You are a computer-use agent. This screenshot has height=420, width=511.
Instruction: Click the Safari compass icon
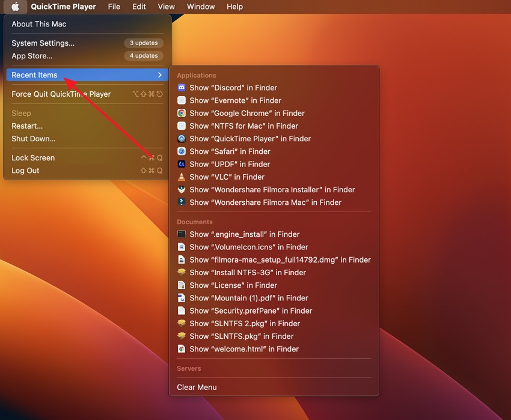(x=182, y=151)
